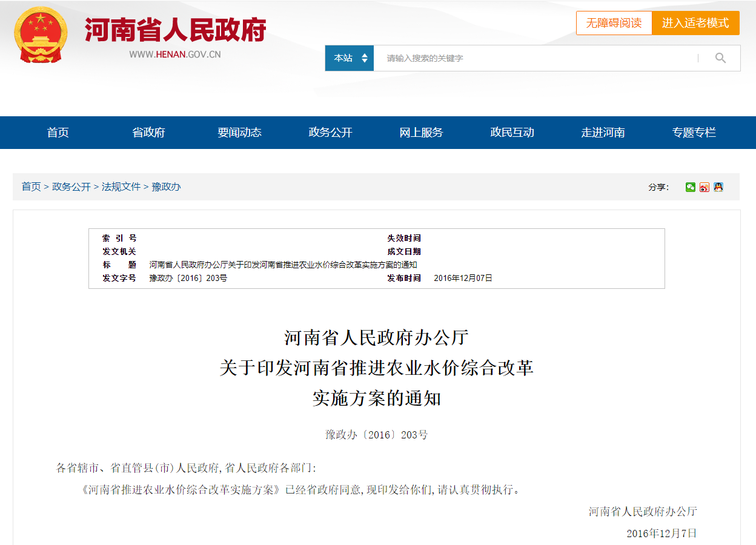Click the 豫政办 breadcrumb link
Screen dimensions: 756x545
(166, 187)
